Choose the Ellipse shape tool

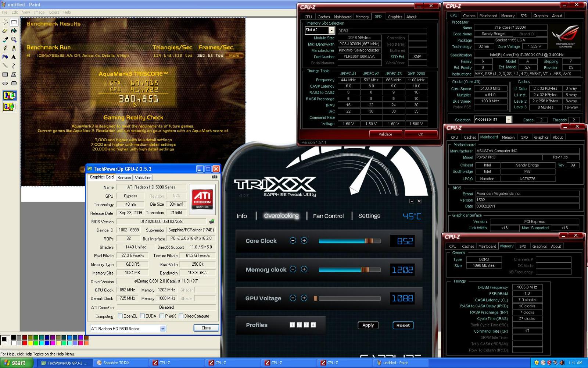tap(5, 83)
